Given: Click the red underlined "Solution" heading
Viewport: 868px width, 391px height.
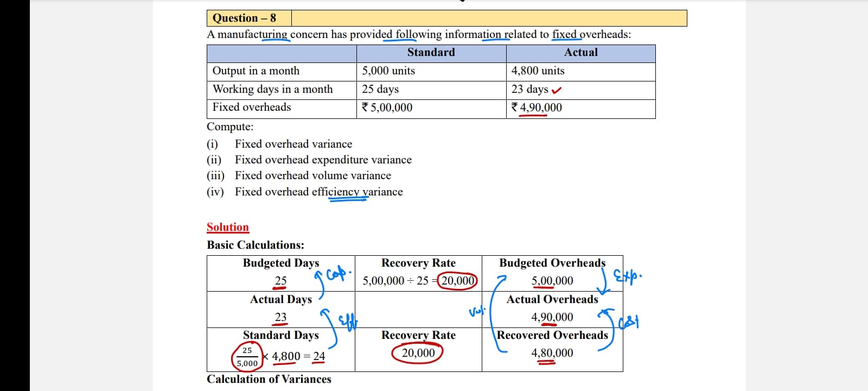Looking at the screenshot, I should (228, 227).
